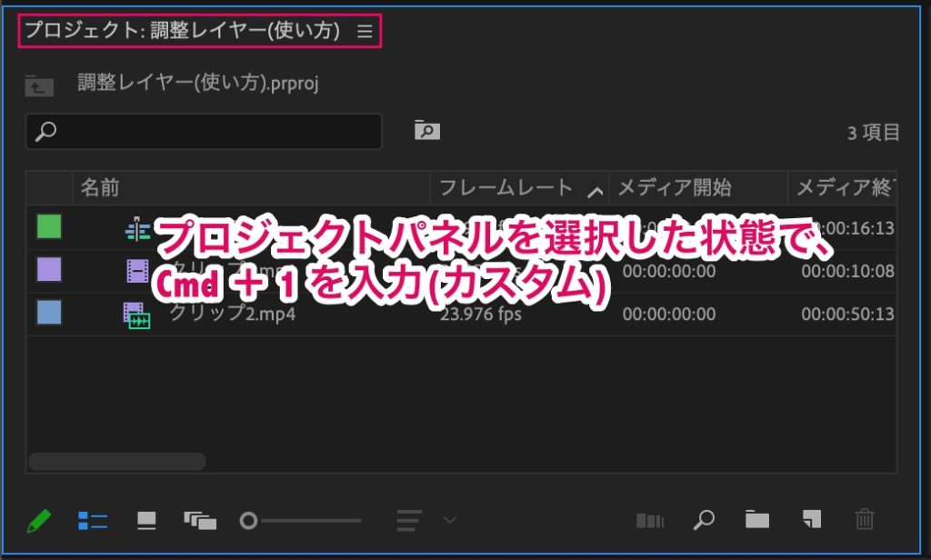The width and height of the screenshot is (931, 560).
Task: Open the sort icons menu
Action: (x=408, y=520)
